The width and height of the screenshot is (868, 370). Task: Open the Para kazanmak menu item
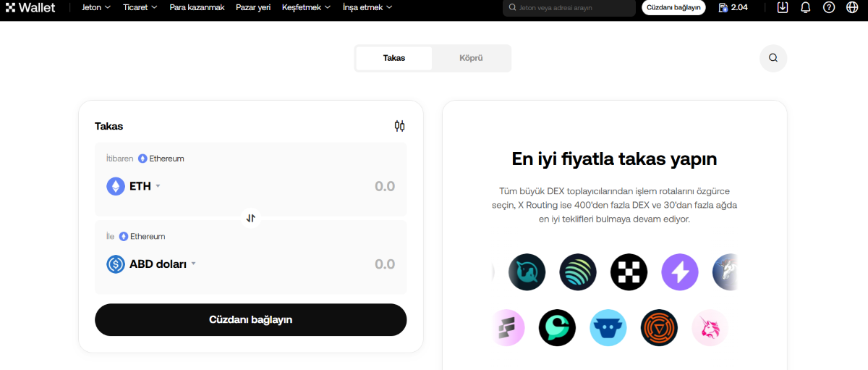[x=197, y=7]
